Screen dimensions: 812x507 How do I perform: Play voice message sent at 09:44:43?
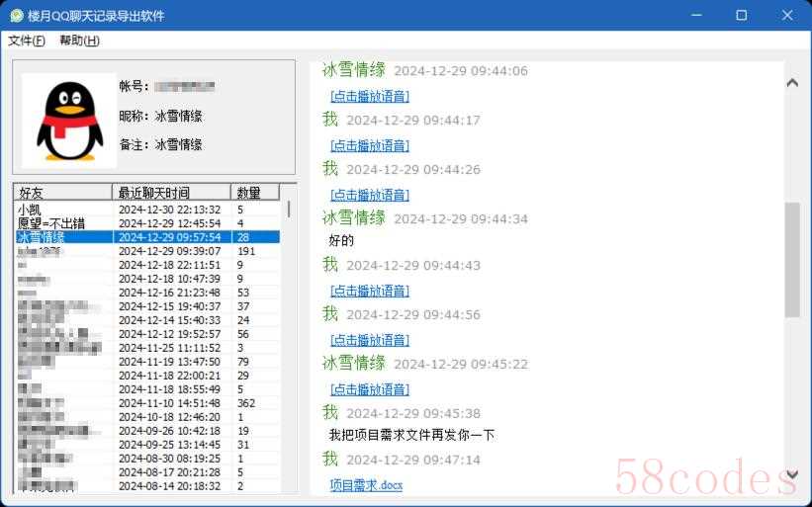click(x=370, y=291)
